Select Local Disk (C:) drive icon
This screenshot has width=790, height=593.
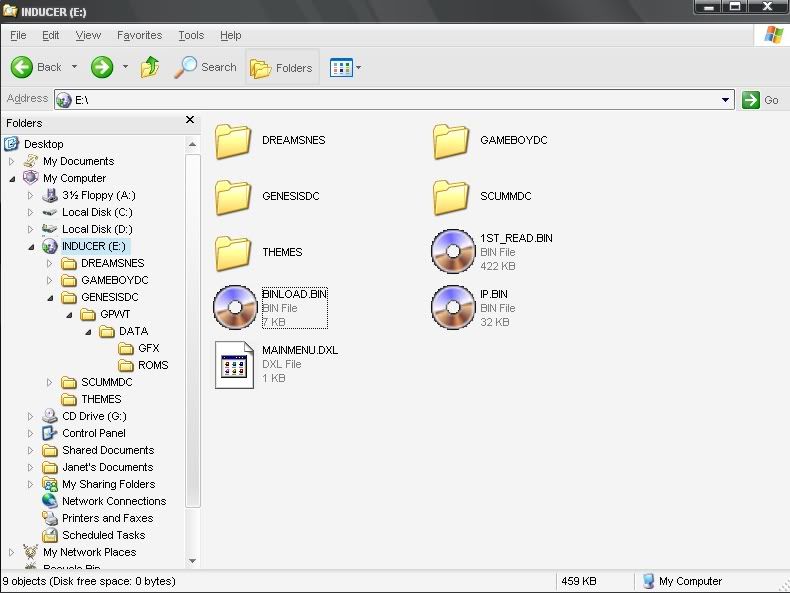coord(49,213)
